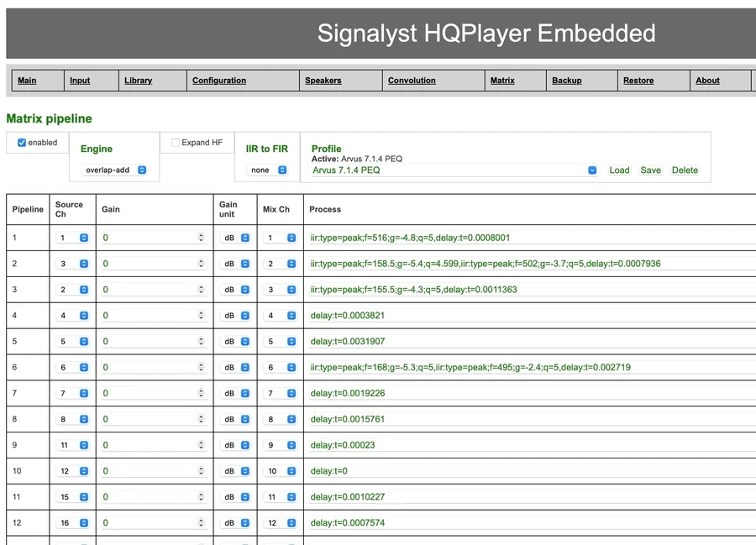Click the Load profile button
Viewport: 756px width, 545px height.
coord(619,170)
